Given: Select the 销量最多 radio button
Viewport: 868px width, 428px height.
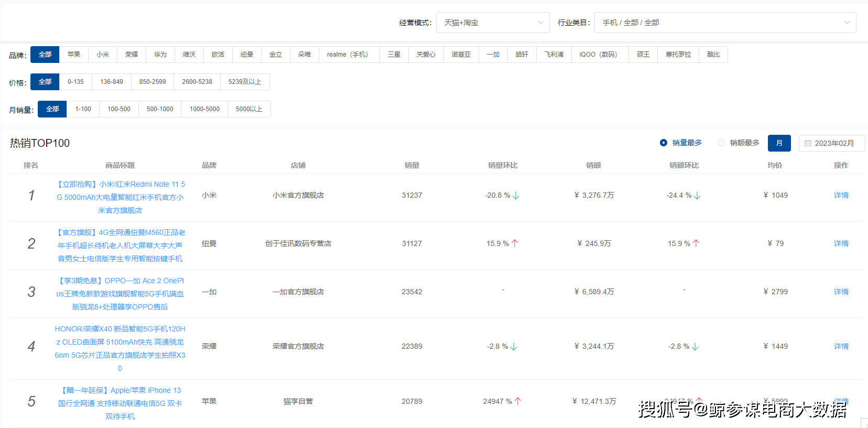Looking at the screenshot, I should tap(664, 143).
